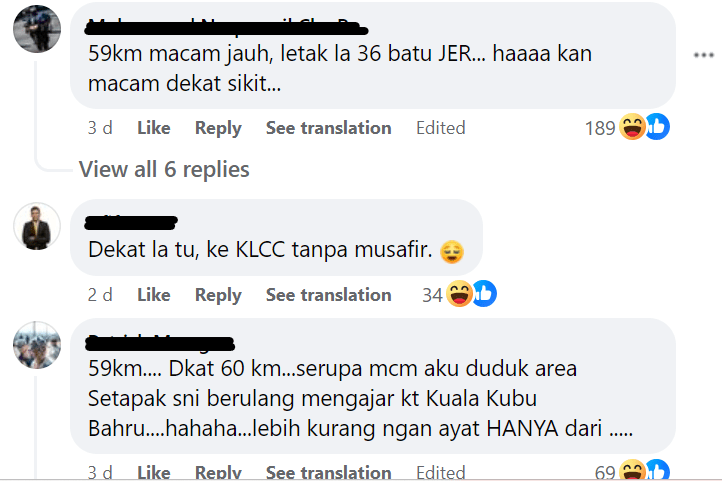Open the 189 reactions count list
The image size is (722, 481).
click(x=599, y=128)
